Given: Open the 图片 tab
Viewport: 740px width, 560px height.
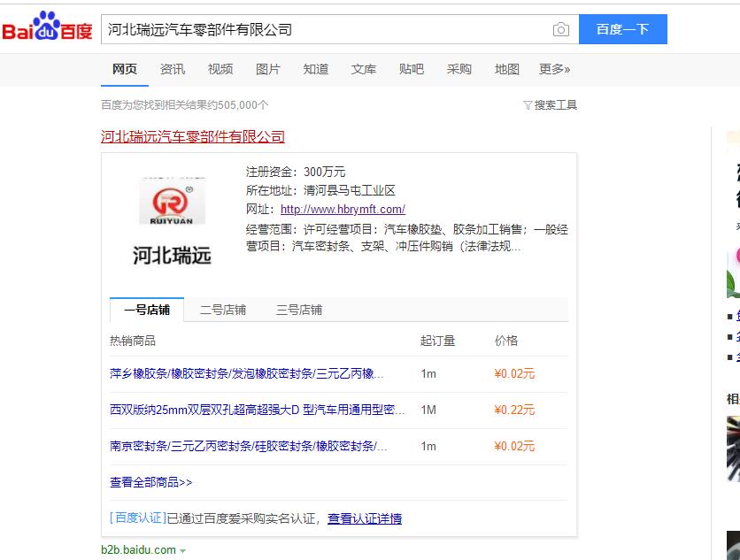Looking at the screenshot, I should tap(268, 69).
